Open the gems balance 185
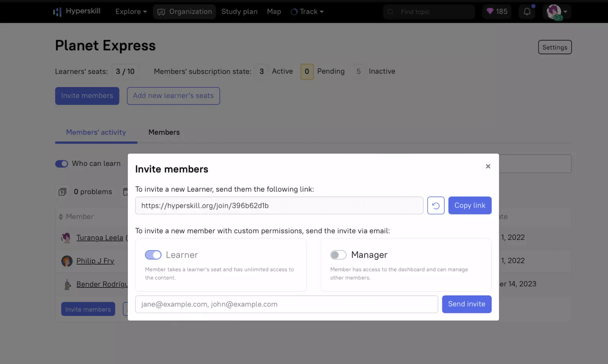 coord(497,12)
